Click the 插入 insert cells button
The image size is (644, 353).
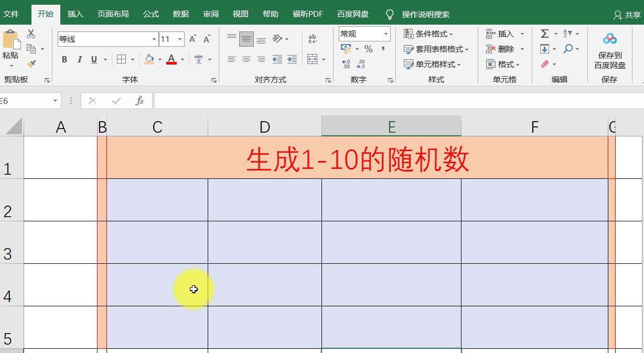pos(505,34)
